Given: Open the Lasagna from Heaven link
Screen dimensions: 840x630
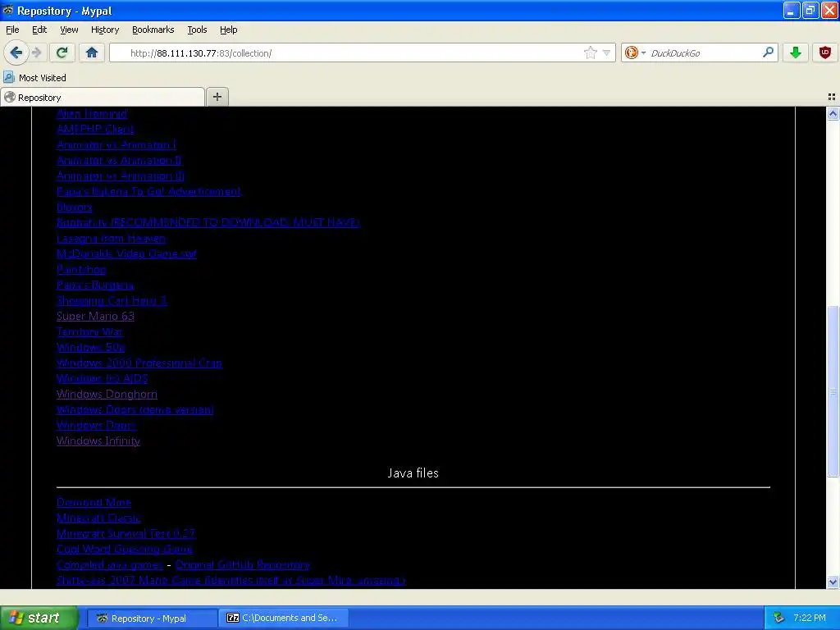Looking at the screenshot, I should 112,239.
